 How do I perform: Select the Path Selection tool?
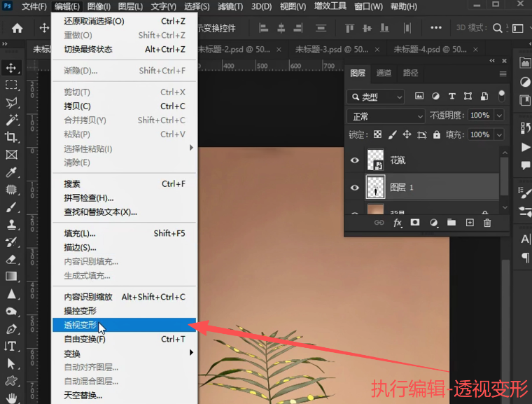(11, 363)
